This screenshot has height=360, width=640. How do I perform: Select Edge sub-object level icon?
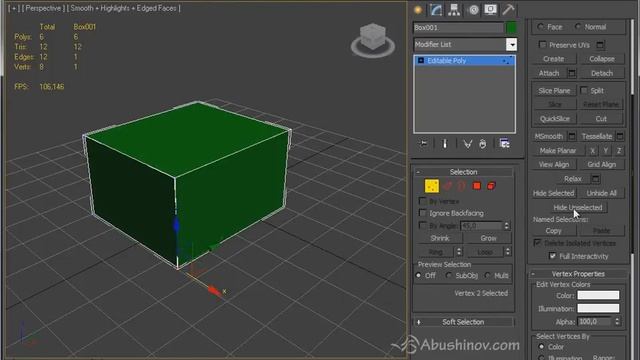pos(447,186)
